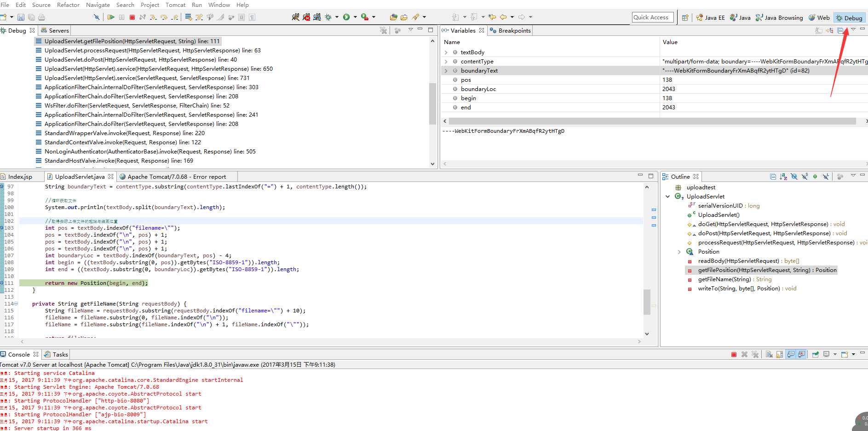Screen dimensions: 868x431
Task: Toggle Pin Console icon
Action: pyautogui.click(x=815, y=354)
